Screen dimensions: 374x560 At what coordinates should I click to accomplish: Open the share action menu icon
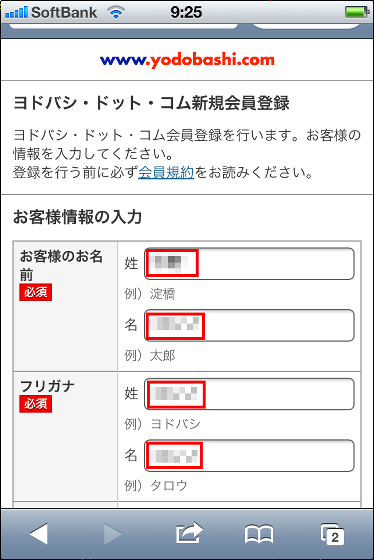click(x=189, y=533)
